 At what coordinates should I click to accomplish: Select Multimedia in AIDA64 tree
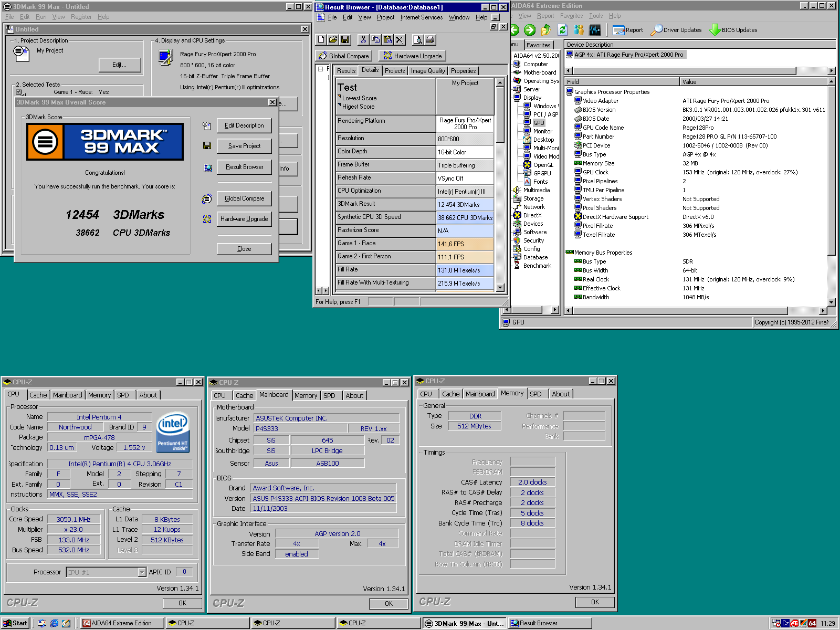[x=537, y=190]
